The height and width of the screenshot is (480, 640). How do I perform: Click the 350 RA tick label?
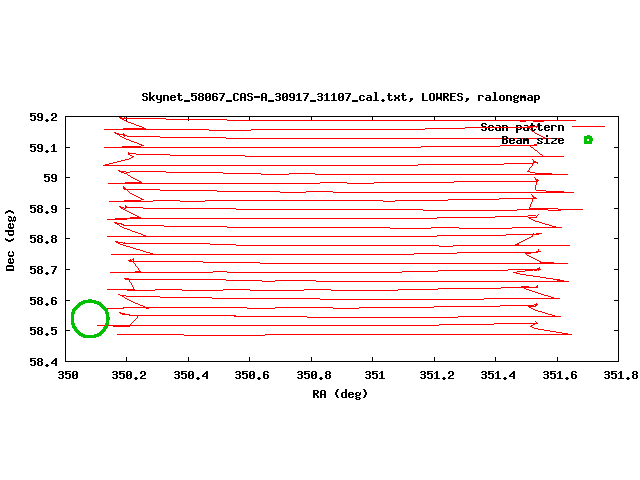68,375
